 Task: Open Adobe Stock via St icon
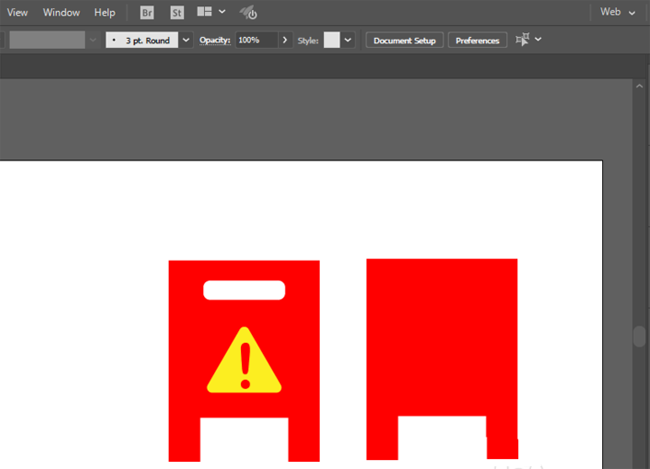coord(177,13)
